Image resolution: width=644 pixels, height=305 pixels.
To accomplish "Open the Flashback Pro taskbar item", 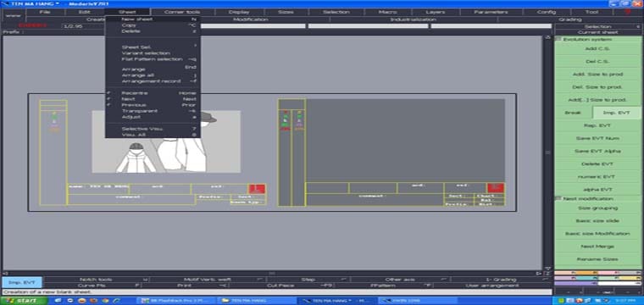I will [x=175, y=301].
